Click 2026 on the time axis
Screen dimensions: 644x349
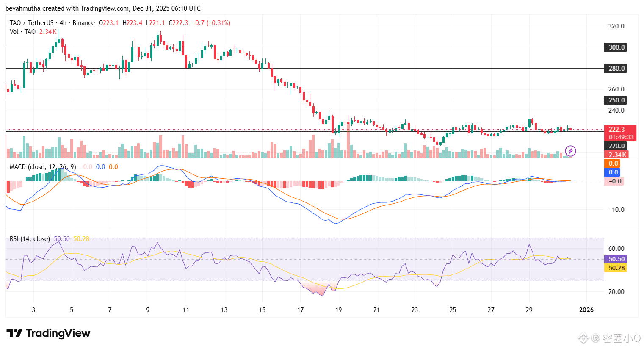586,310
